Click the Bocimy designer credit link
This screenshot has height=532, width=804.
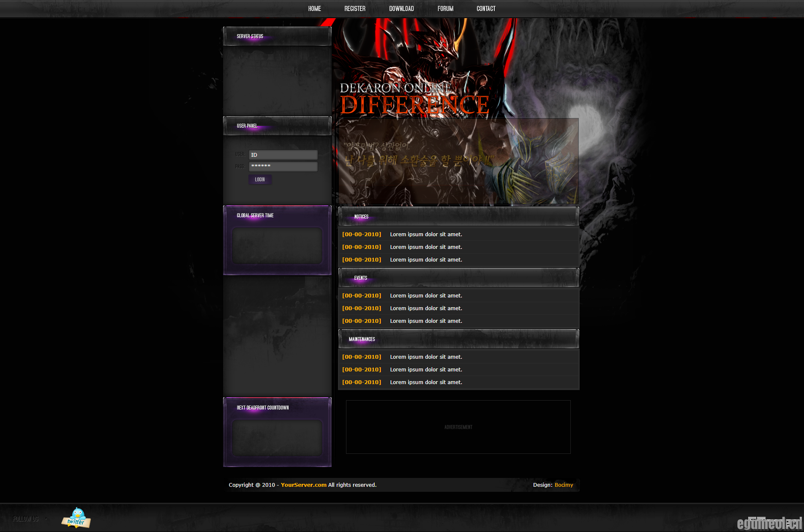tap(564, 485)
